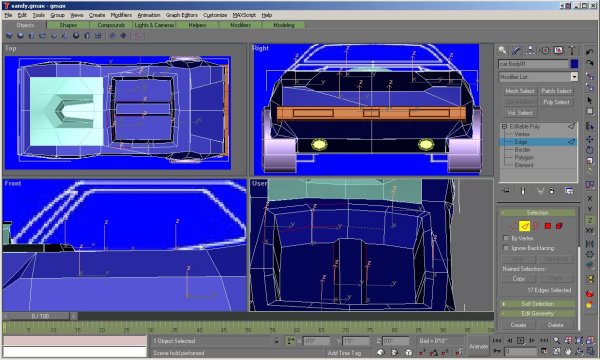Toggle Ignore Backfacing checkbox
Viewport: 600px width, 360px height.
pos(506,248)
